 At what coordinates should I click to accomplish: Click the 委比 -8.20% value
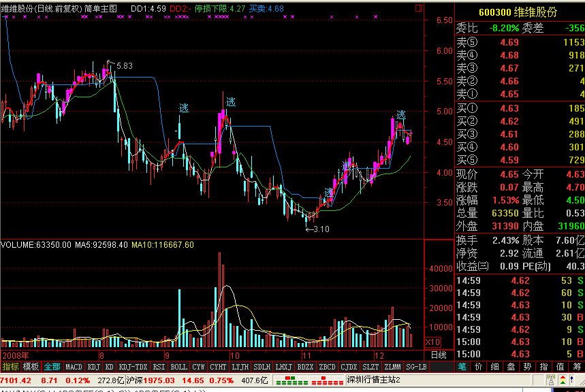pyautogui.click(x=504, y=28)
